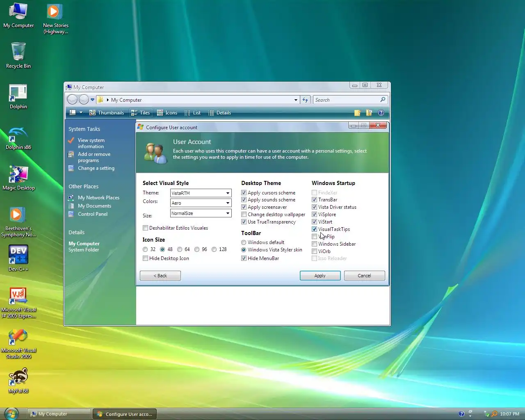Click the Start orb button
The image size is (525, 420).
[11, 413]
